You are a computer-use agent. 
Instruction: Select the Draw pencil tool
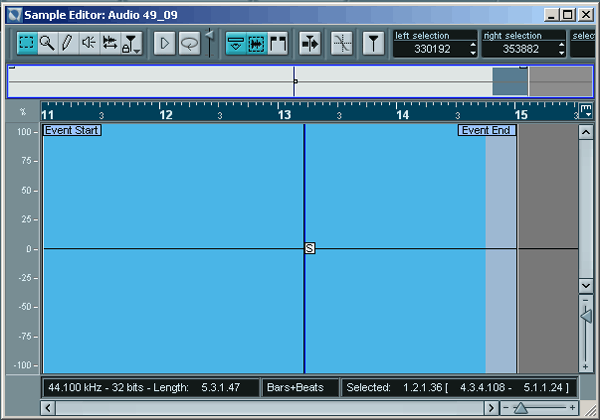coord(68,43)
